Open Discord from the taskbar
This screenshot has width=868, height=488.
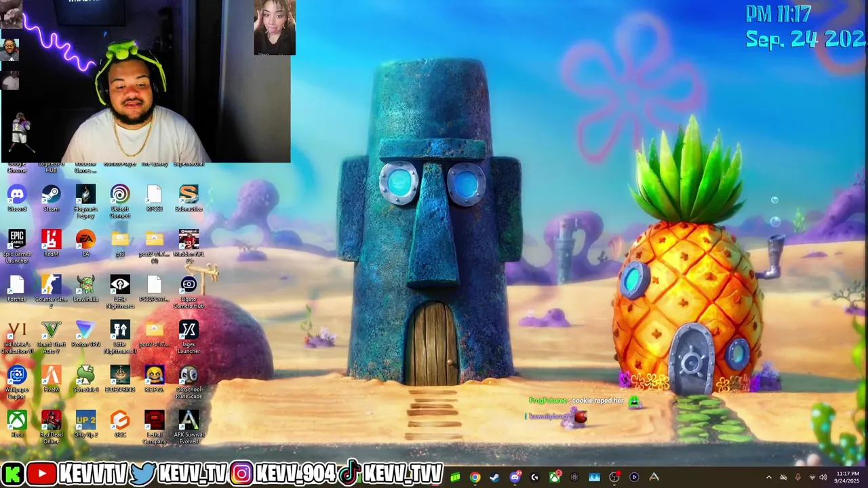515,477
